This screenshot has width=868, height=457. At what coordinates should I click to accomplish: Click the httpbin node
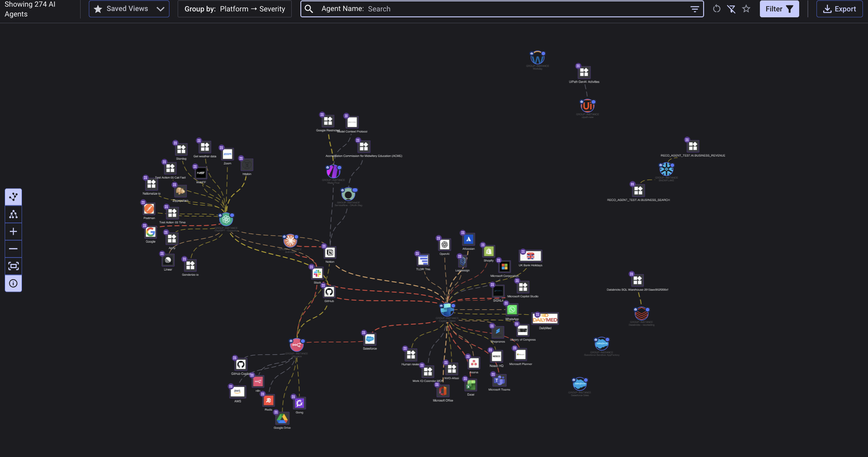click(x=247, y=164)
